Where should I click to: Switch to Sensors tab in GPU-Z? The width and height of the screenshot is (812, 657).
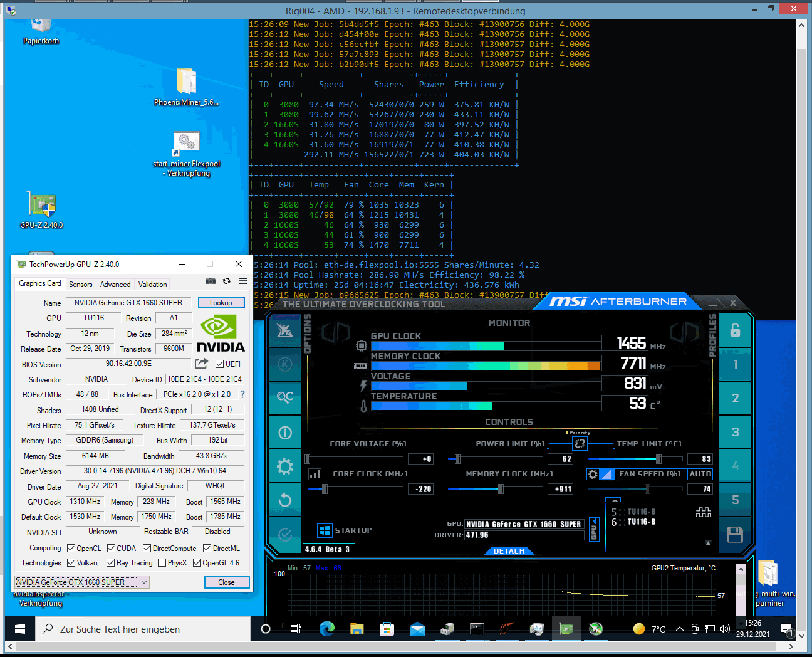tap(80, 285)
